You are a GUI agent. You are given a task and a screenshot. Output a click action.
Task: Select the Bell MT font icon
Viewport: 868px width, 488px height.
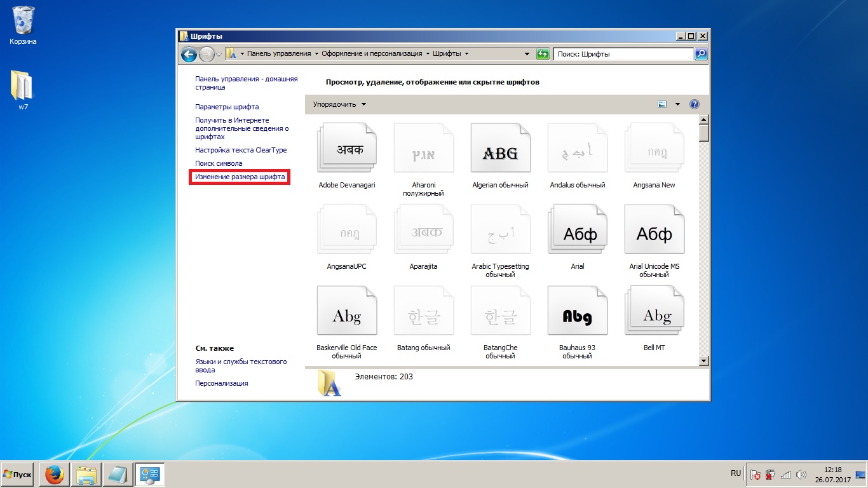[654, 311]
